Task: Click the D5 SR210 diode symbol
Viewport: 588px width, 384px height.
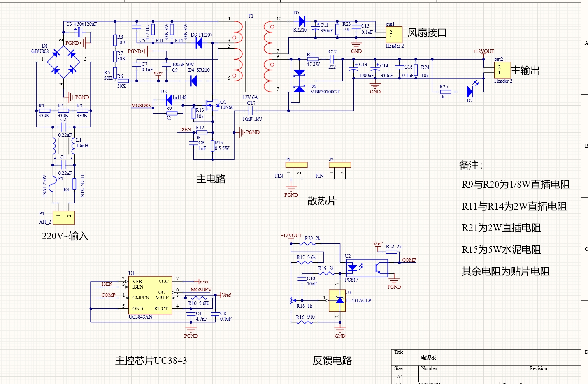Action: [302, 21]
